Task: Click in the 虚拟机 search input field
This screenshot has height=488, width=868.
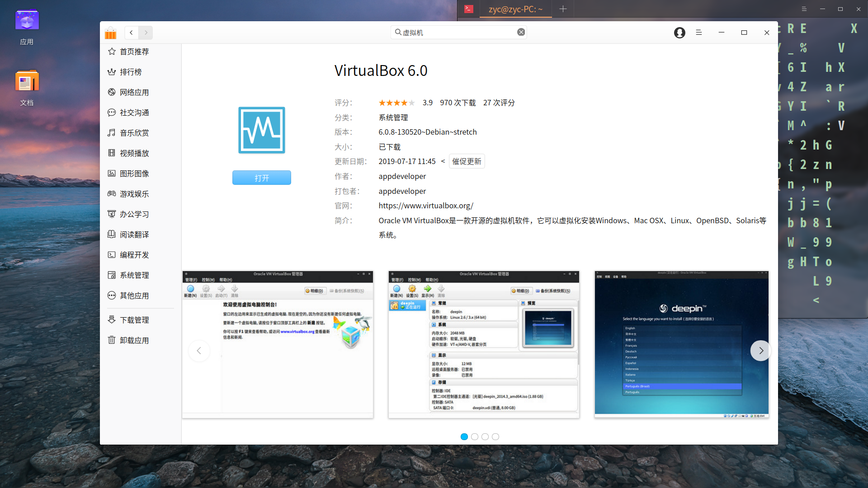Action: click(x=458, y=32)
